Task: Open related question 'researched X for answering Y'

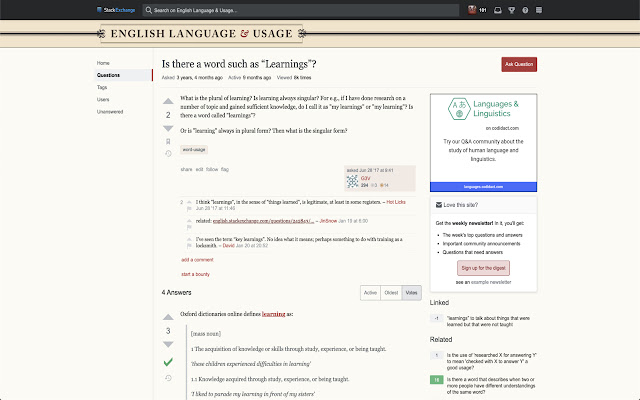Action: point(491,361)
